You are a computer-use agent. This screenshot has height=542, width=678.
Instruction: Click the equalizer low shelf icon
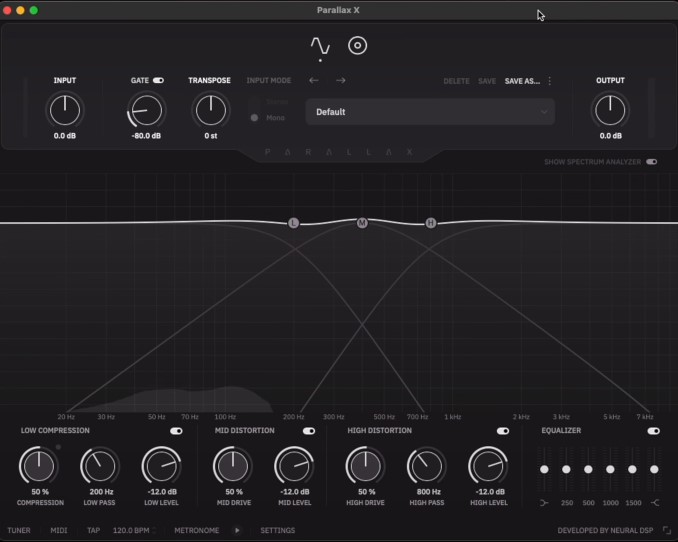click(x=544, y=503)
